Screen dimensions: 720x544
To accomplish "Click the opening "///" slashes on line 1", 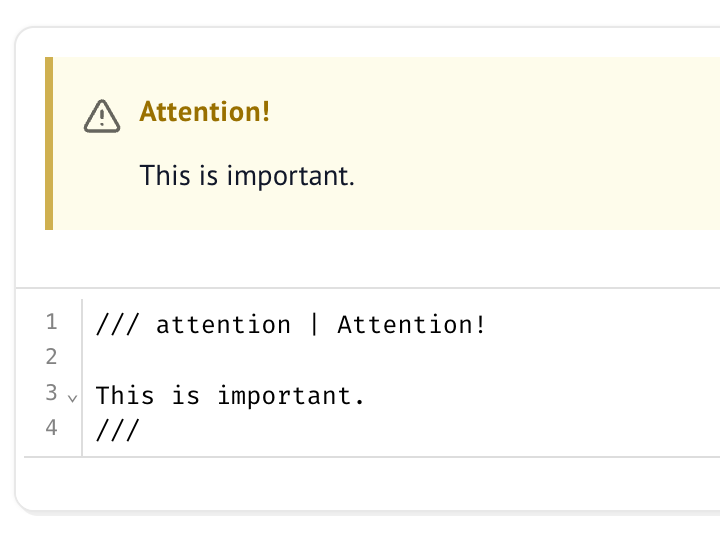I will 118,325.
